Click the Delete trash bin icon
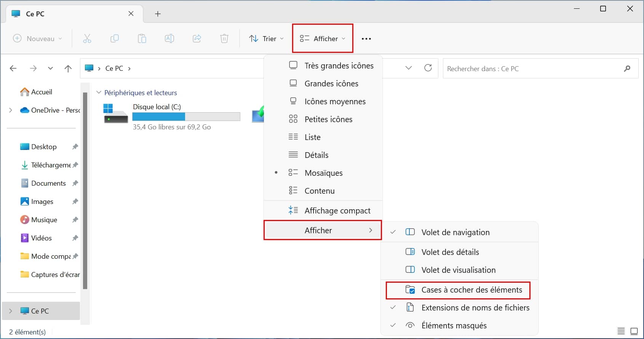644x339 pixels. (x=224, y=38)
